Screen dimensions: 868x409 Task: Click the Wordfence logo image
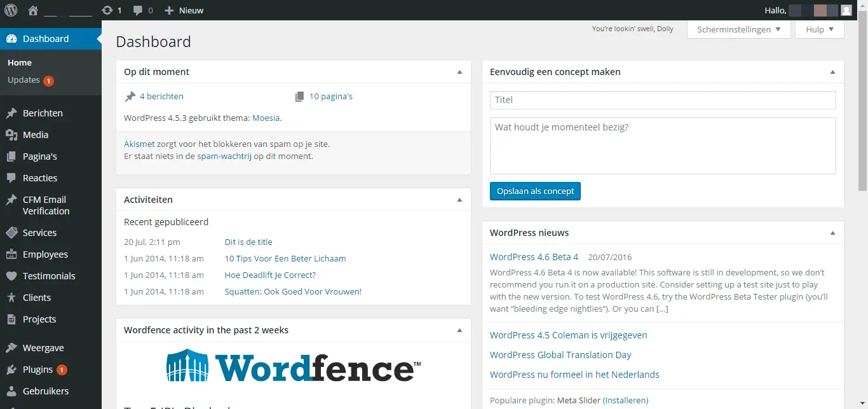point(294,365)
